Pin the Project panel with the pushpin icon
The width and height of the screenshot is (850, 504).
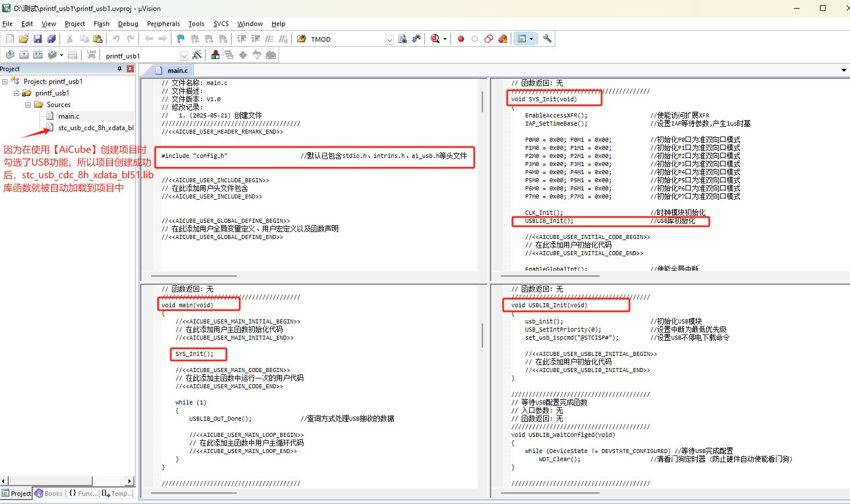click(120, 69)
